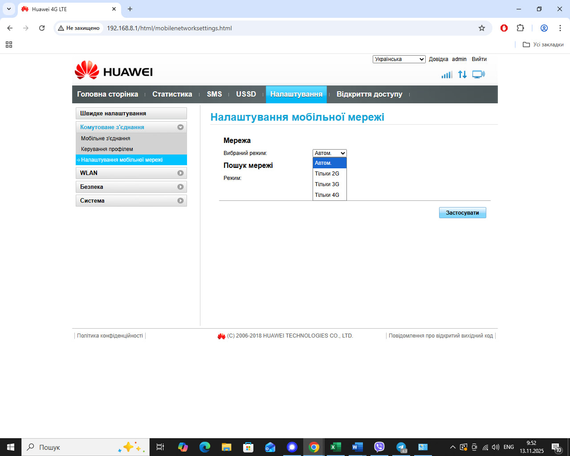Open the apps grid in the bookmarks bar

[x=9, y=44]
